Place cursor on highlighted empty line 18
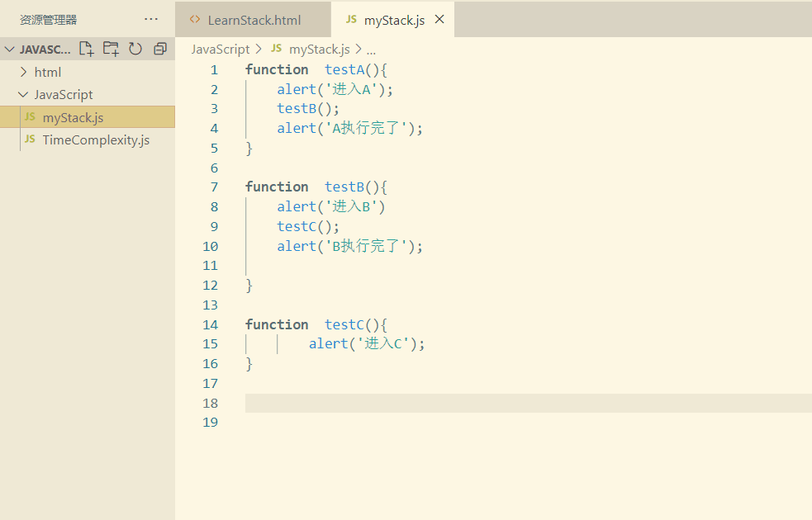The width and height of the screenshot is (812, 520). pos(529,403)
